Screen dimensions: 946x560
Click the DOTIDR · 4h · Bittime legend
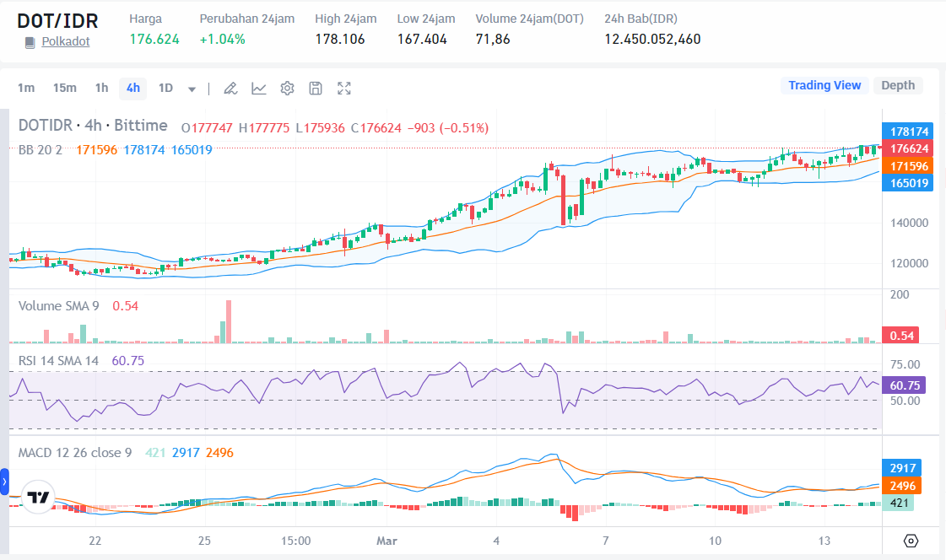point(93,126)
